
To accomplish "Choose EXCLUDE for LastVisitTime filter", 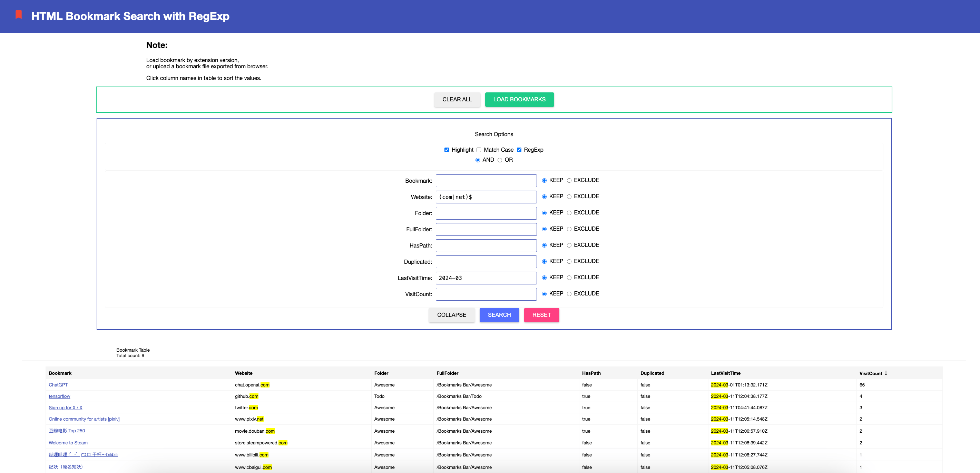I will coord(569,278).
